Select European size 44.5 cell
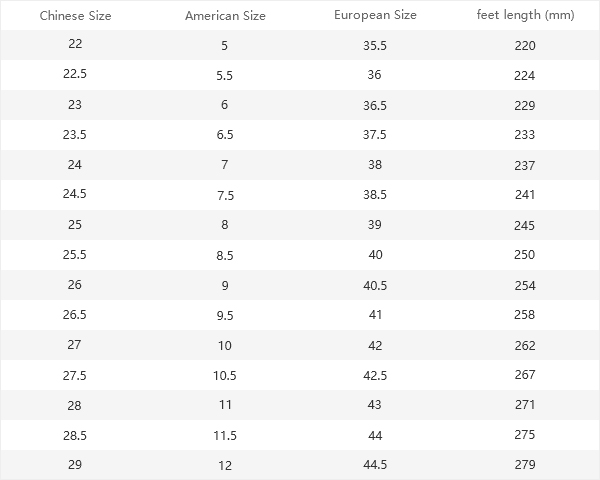Image resolution: width=600 pixels, height=480 pixels. [374, 465]
